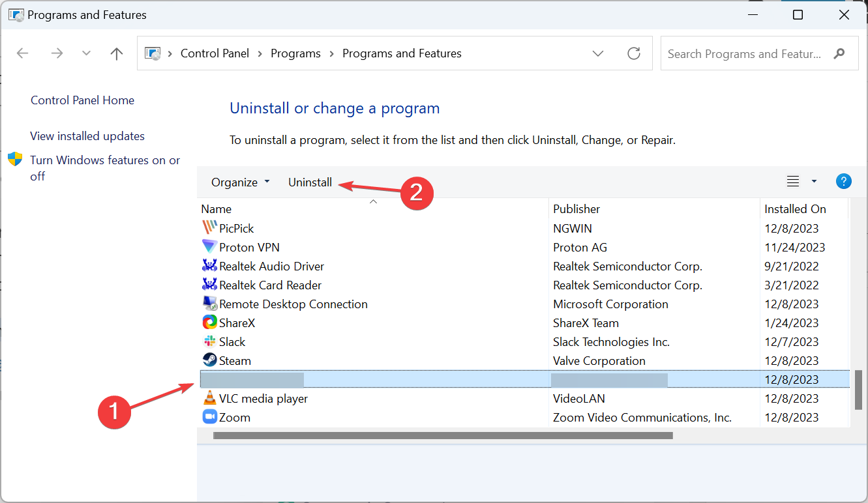Select the Realtek Audio Driver entry
Image resolution: width=868 pixels, height=503 pixels.
point(524,266)
